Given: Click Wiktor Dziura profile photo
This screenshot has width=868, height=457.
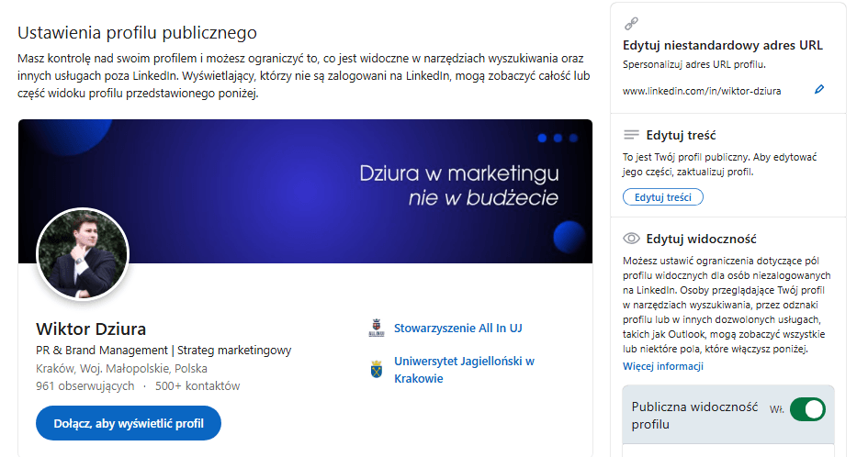Looking at the screenshot, I should (83, 254).
